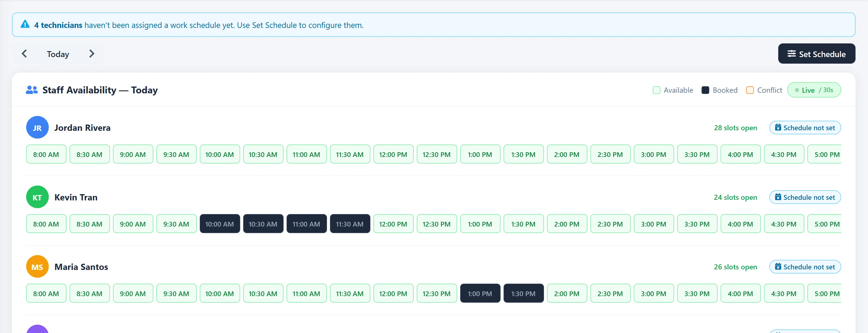Click the Available legend swatch
The width and height of the screenshot is (868, 333).
click(x=656, y=90)
